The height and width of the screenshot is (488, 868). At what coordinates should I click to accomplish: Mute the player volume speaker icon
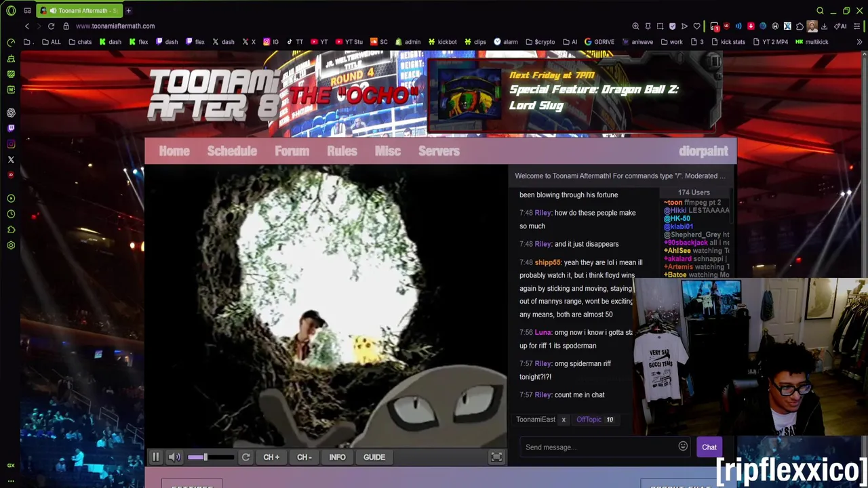pos(174,457)
